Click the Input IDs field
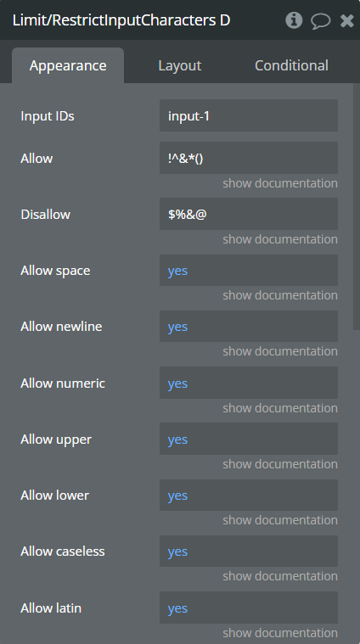 click(x=249, y=116)
